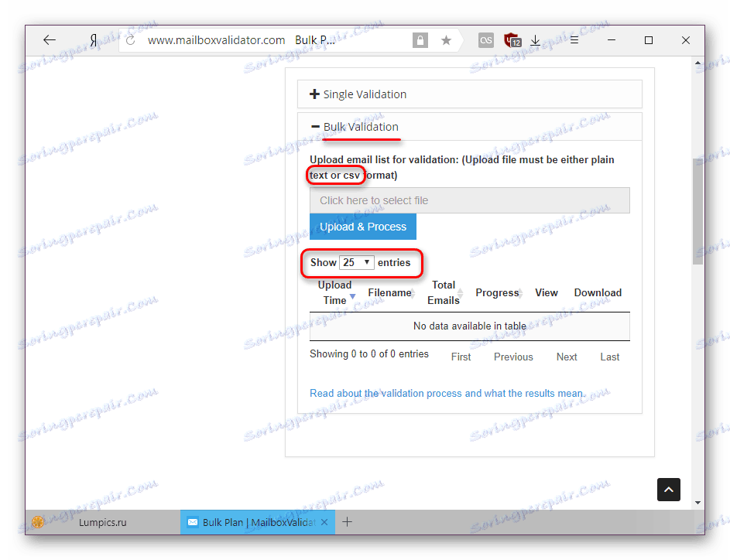Click the Lumpics.ru tab favicon

[38, 522]
